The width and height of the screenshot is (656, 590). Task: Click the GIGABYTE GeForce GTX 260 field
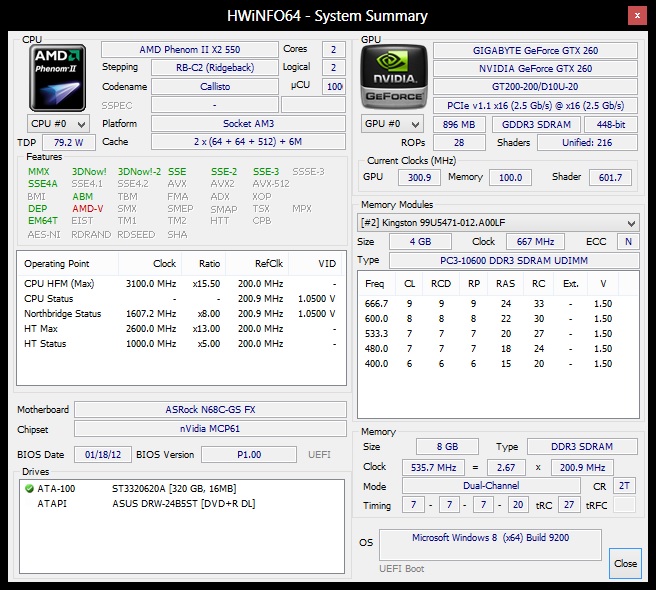pos(535,50)
